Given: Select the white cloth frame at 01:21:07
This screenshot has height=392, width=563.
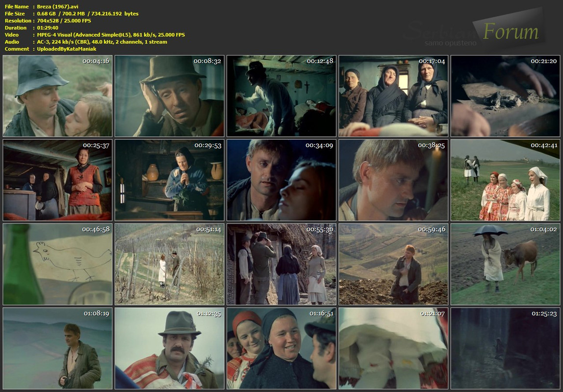Looking at the screenshot, I should coord(393,348).
